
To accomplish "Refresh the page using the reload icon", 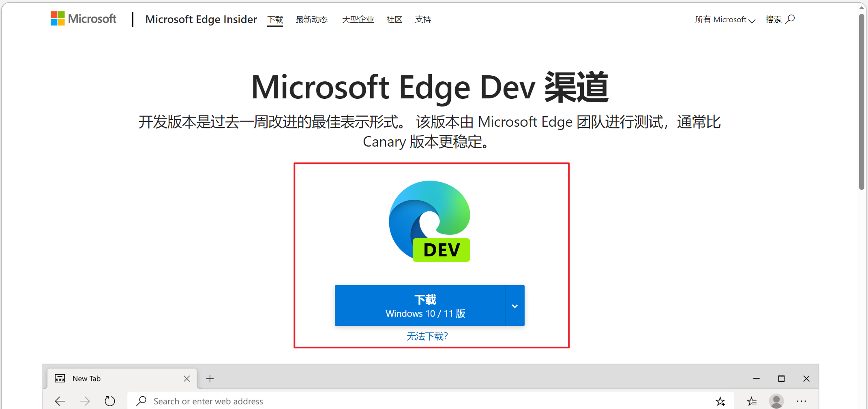I will [109, 401].
